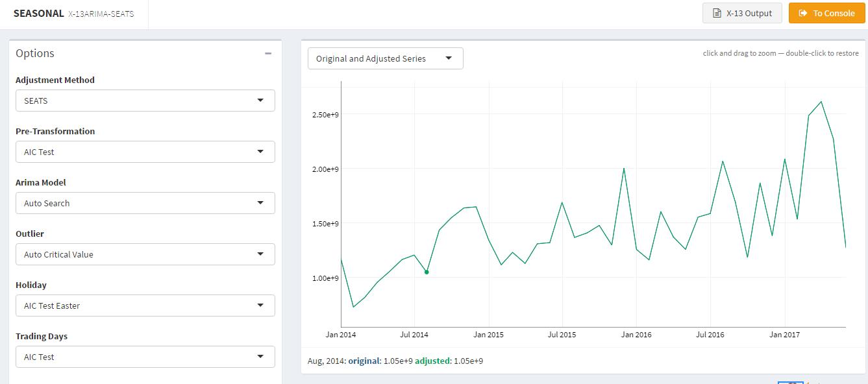Expand the Pre-Transformation AIC Test dropdown

click(x=145, y=152)
